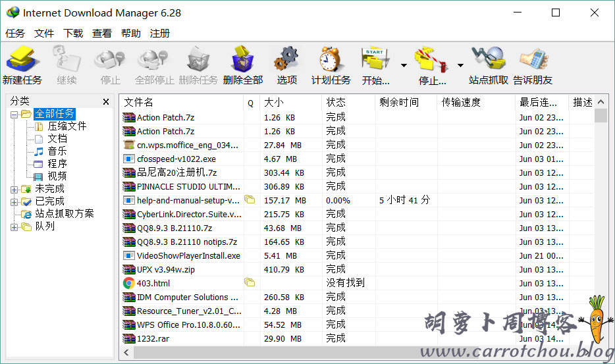
Task: Open 计划任务 alarm clock icon
Action: (331, 59)
